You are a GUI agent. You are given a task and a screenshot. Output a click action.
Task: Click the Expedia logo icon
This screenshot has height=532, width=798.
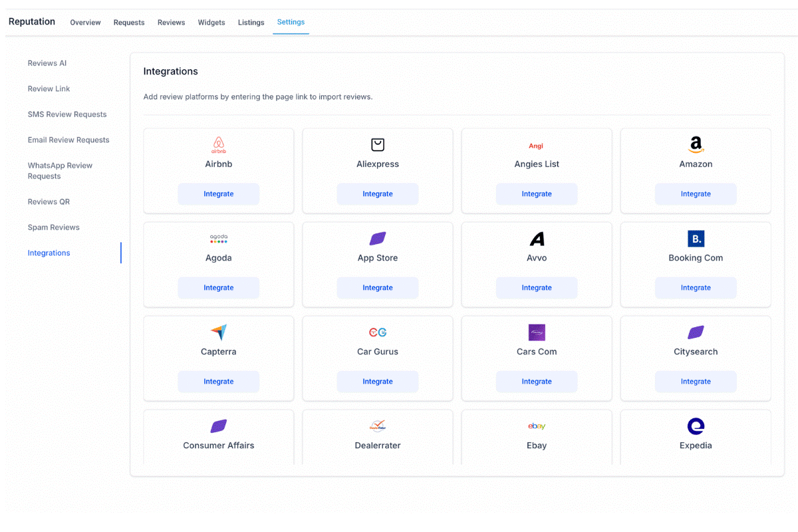[696, 426]
